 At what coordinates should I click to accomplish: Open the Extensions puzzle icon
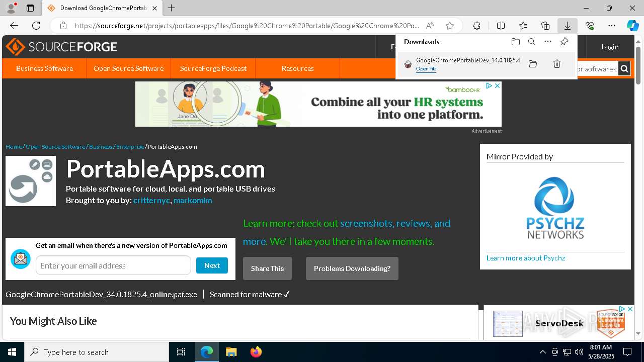coord(476,26)
